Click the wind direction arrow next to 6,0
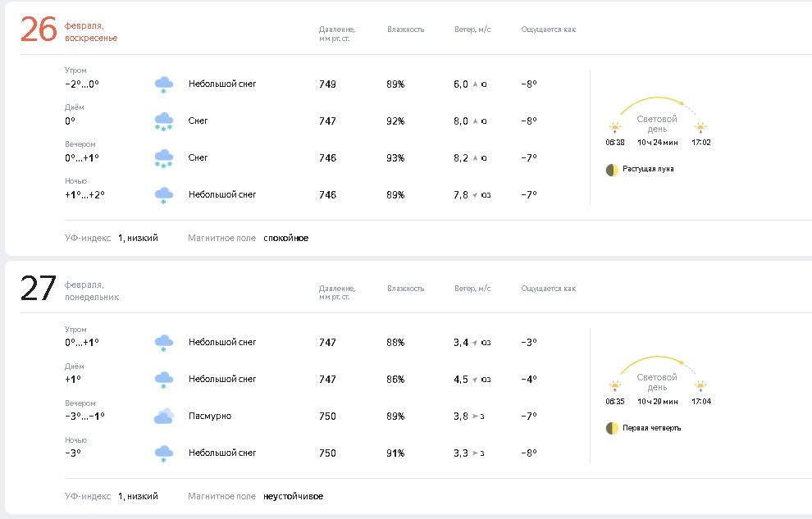Image resolution: width=812 pixels, height=519 pixels. coord(475,84)
